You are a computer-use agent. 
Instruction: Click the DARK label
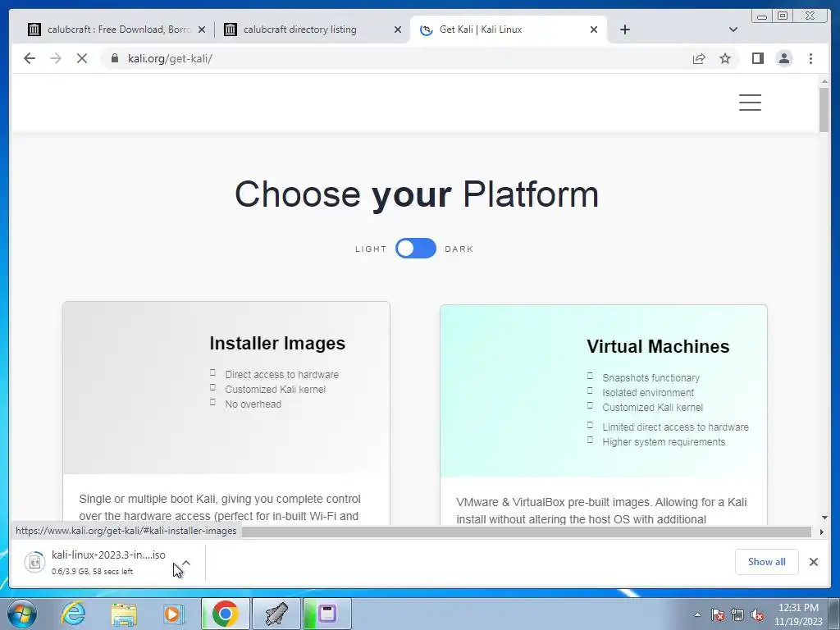tap(459, 249)
